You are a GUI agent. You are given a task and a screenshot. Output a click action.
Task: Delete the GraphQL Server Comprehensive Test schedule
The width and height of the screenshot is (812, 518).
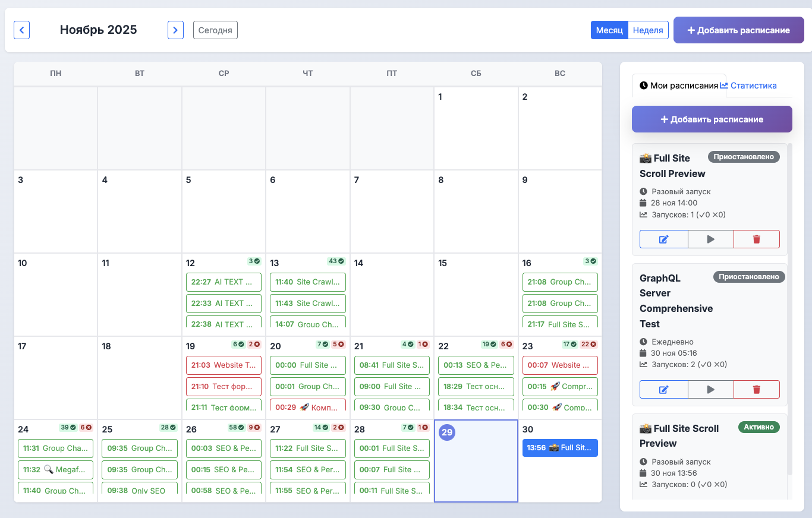(756, 389)
